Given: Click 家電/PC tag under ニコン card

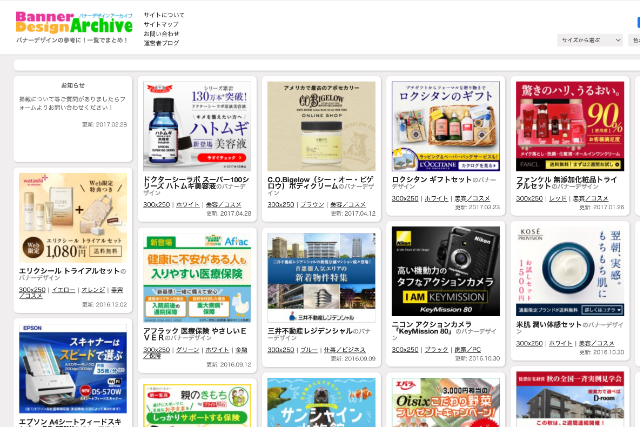Looking at the screenshot, I should tap(468, 349).
